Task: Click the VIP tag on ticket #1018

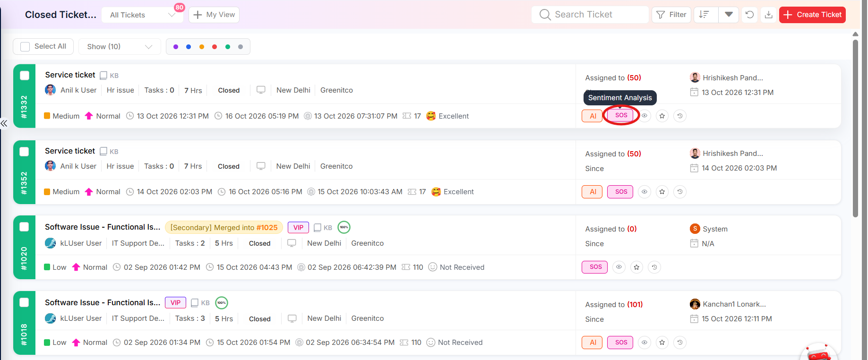Action: [175, 303]
